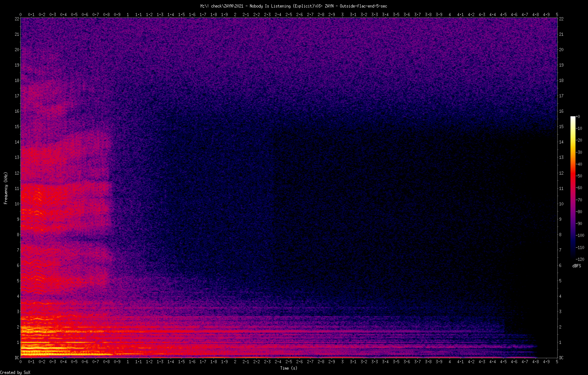Click the "-10" colorbar label
This screenshot has width=588, height=375.
pyautogui.click(x=579, y=128)
